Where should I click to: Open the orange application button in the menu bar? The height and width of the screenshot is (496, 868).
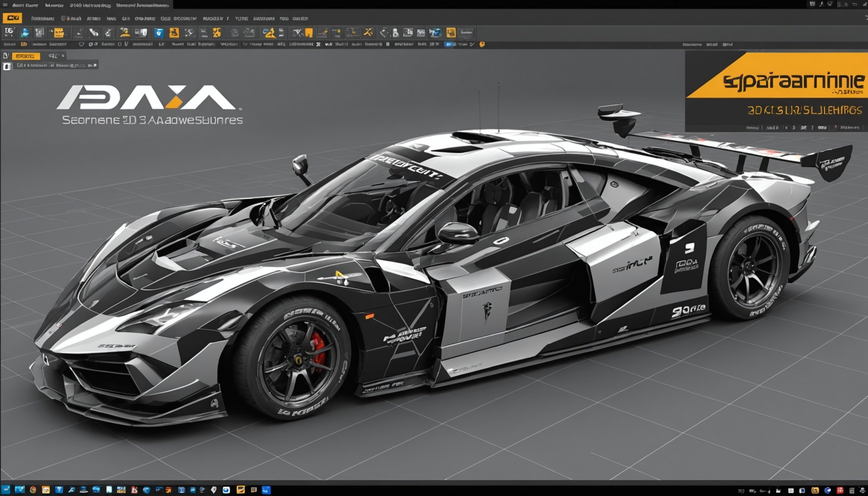click(12, 18)
